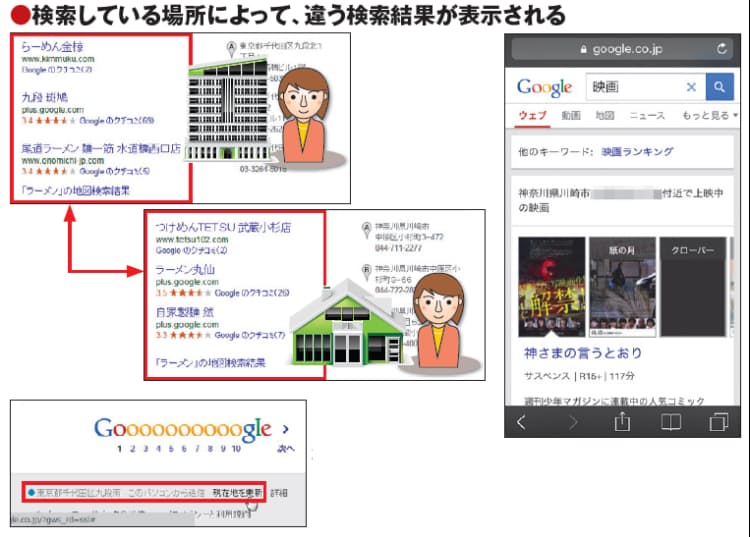The height and width of the screenshot is (537, 750).
Task: Click the 詳細 link beside the location update
Action: (279, 493)
